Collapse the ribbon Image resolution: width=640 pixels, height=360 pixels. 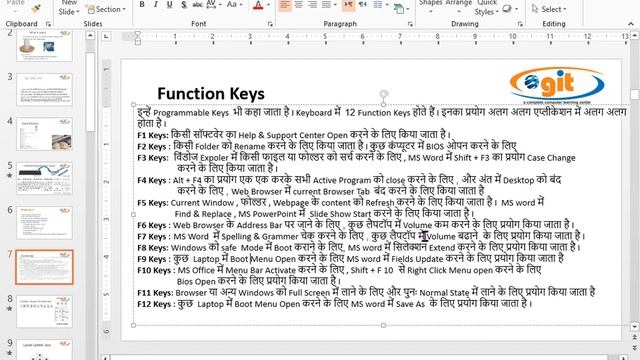(x=631, y=24)
